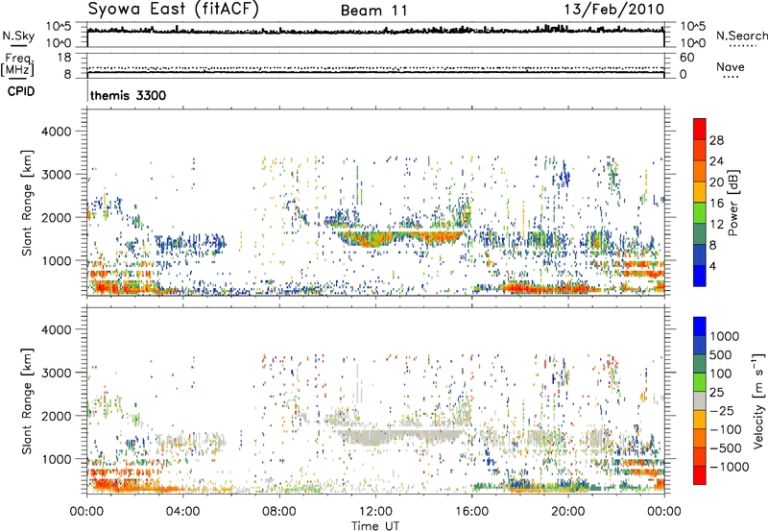Click the 'Beam 11' label

(374, 11)
